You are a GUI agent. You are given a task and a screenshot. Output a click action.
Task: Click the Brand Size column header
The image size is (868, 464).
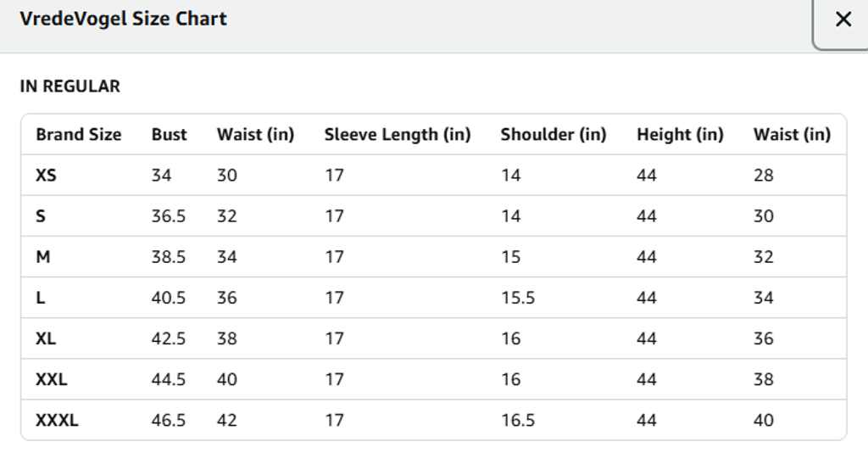(78, 134)
